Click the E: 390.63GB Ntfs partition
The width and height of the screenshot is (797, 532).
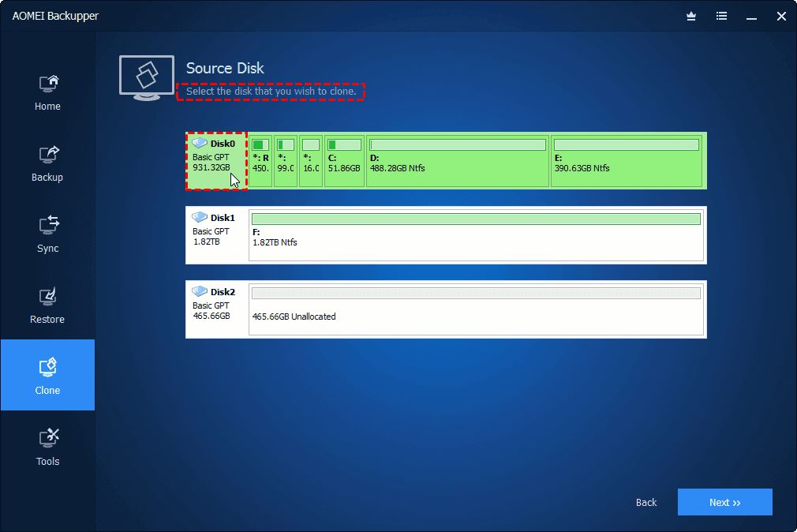627,161
